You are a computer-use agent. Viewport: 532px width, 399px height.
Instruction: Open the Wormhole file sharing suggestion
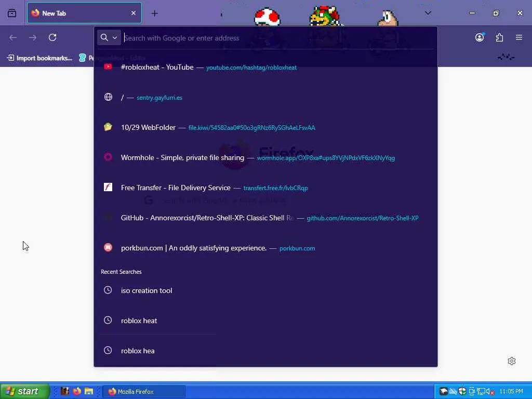[265, 157]
